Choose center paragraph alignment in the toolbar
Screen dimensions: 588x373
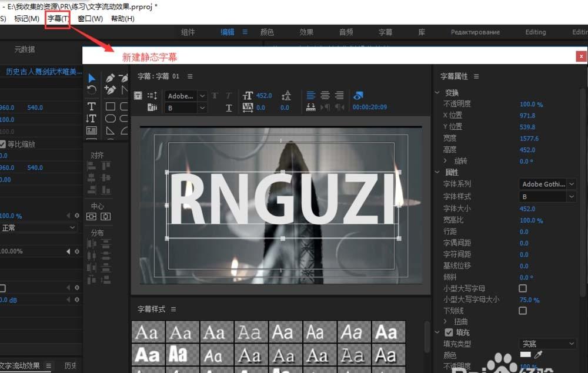pos(325,95)
